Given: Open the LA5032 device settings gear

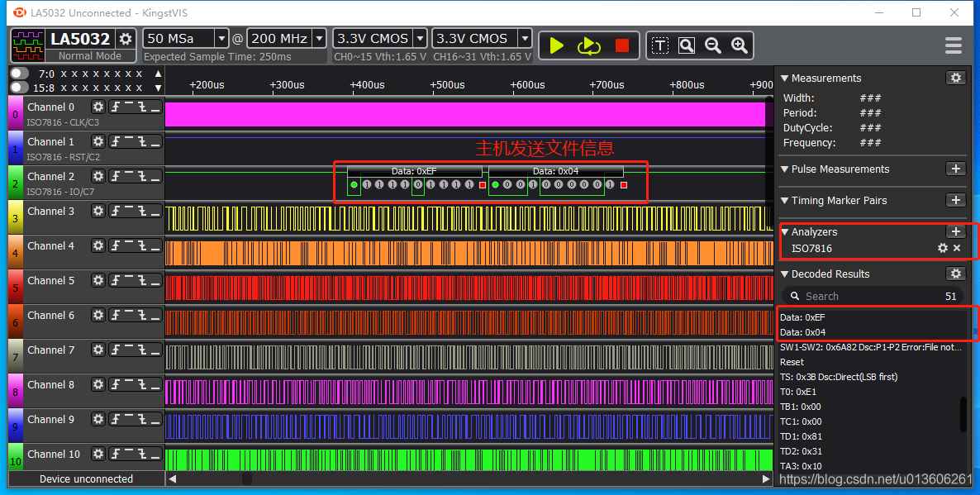Looking at the screenshot, I should 126,39.
